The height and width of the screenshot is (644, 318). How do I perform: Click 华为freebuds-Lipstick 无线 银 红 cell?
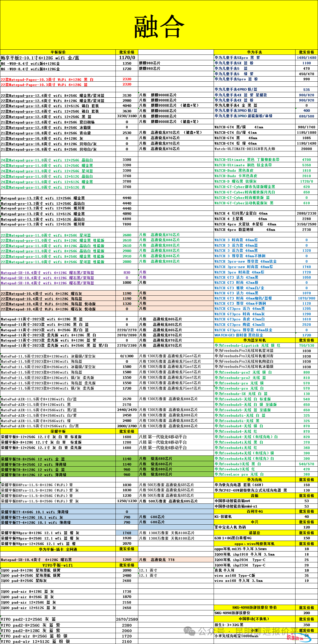(x=255, y=345)
